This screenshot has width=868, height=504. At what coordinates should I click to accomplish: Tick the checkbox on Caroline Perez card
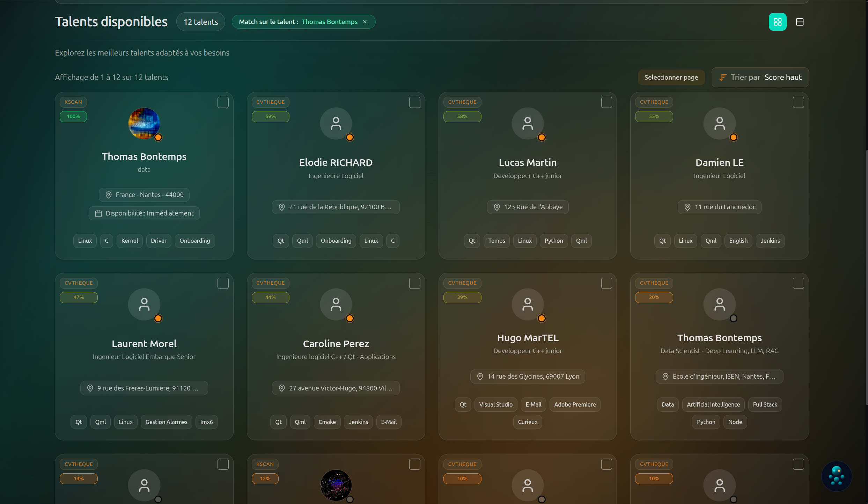[414, 283]
